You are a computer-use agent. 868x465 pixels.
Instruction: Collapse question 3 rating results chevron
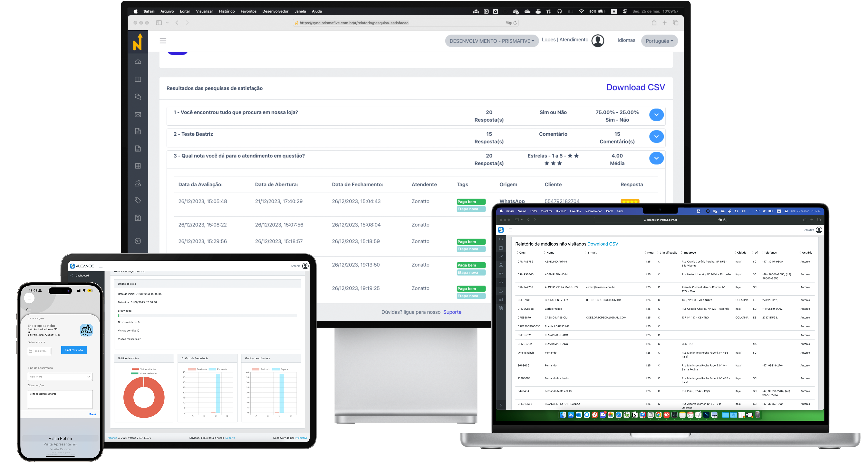coord(656,158)
